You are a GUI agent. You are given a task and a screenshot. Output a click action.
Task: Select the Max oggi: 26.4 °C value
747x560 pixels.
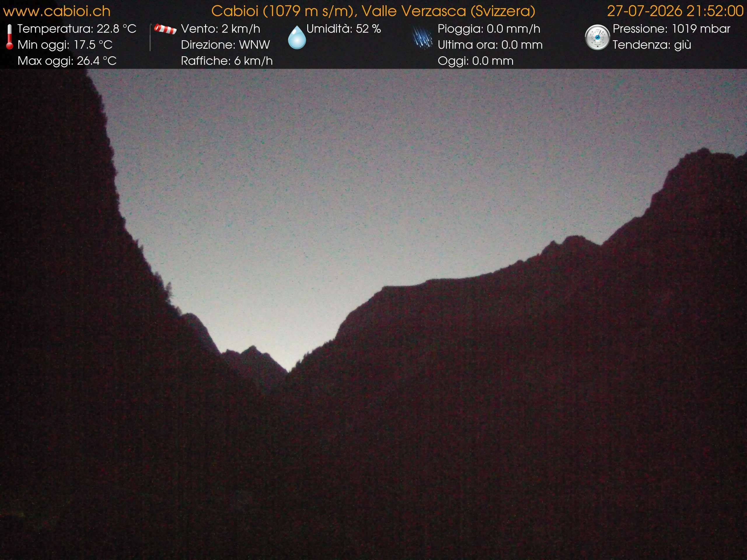[x=67, y=61]
